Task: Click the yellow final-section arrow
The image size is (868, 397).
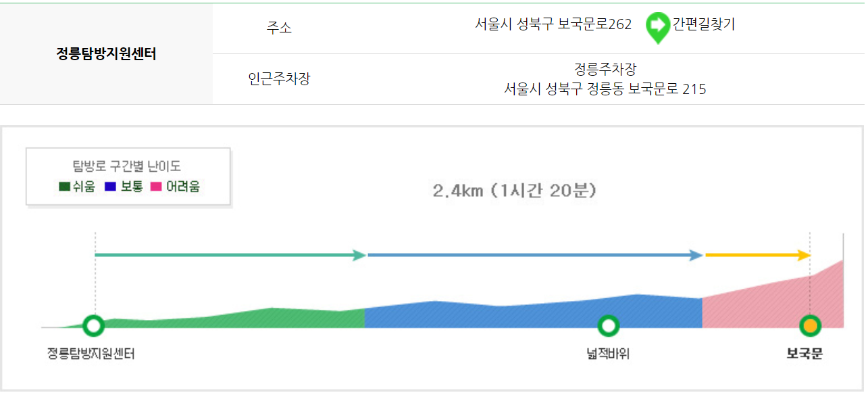Action: [x=757, y=255]
